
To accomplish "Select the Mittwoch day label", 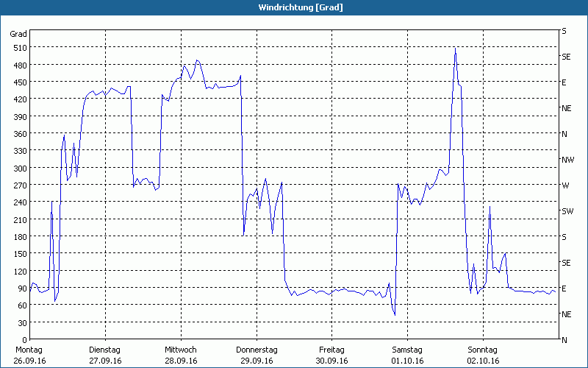I will (180, 350).
